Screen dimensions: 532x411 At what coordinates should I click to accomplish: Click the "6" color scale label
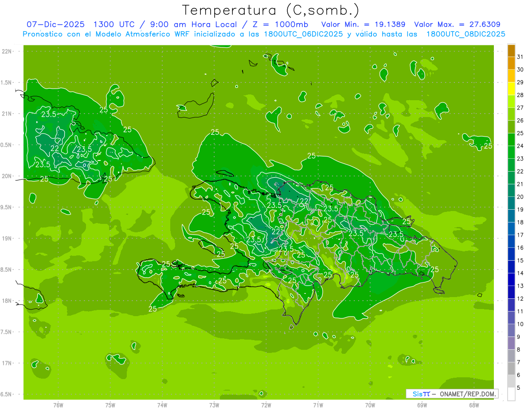point(518,376)
